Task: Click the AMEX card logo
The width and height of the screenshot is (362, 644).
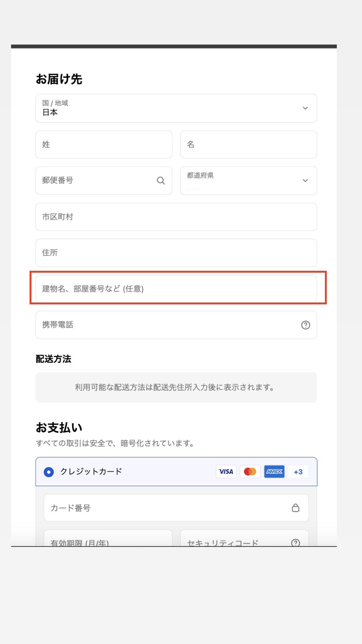Action: pyautogui.click(x=274, y=472)
